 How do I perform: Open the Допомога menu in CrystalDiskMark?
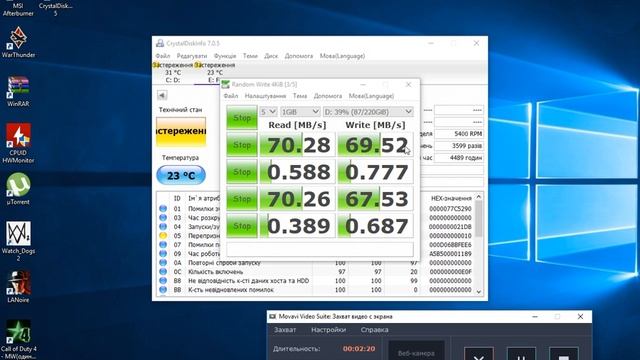pos(328,96)
